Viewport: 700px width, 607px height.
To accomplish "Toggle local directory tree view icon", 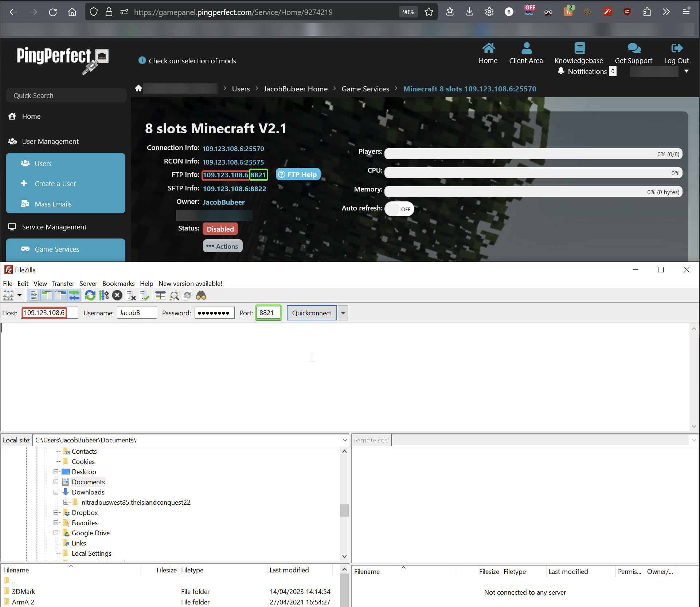I will 47,295.
